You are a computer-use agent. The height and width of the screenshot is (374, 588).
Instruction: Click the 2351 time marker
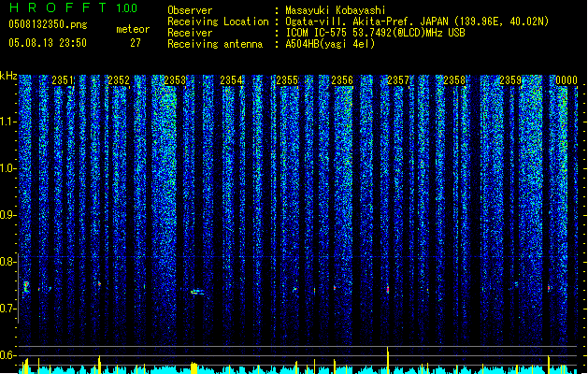click(63, 80)
